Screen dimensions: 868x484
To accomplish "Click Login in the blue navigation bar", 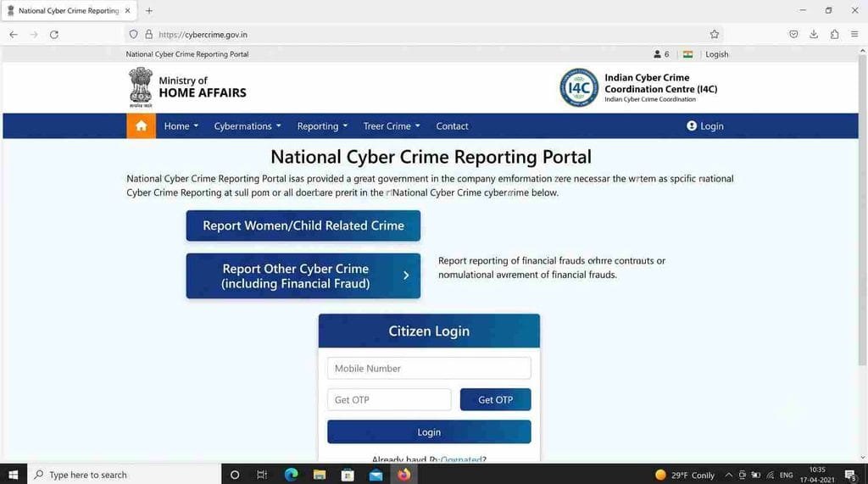I will [x=704, y=126].
